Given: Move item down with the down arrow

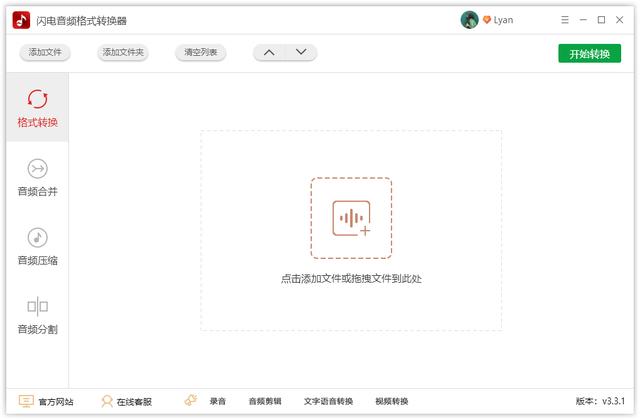Looking at the screenshot, I should [x=301, y=52].
